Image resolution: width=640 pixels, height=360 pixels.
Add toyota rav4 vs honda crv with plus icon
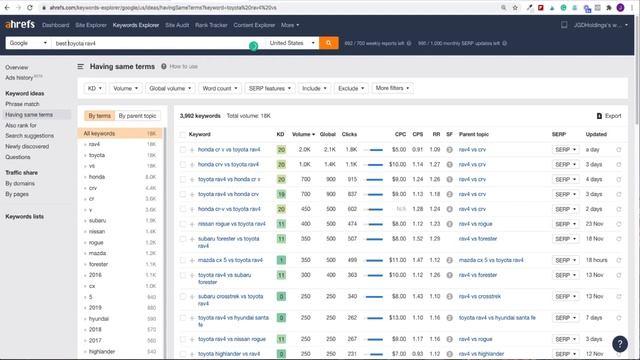pos(192,194)
